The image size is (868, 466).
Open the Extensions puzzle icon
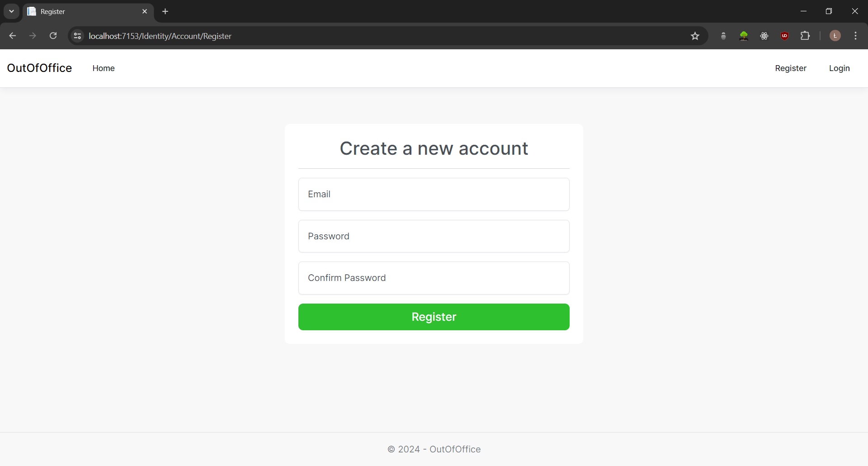pos(805,36)
